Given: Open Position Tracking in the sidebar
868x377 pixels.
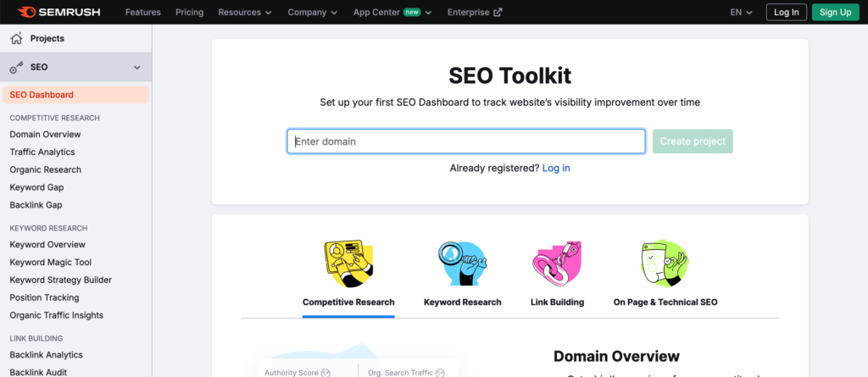Looking at the screenshot, I should (x=44, y=298).
